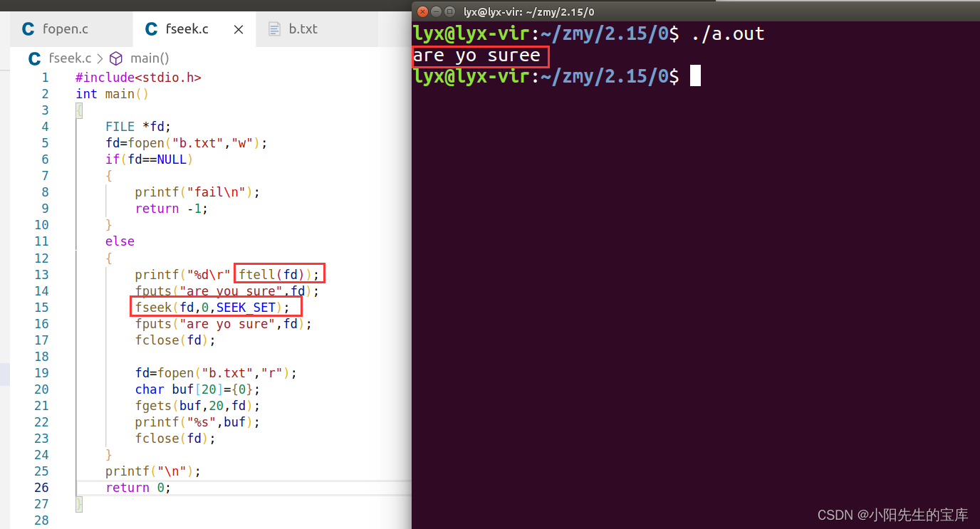980x529 pixels.
Task: Click the fputs("are you sure",fd) line
Action: pyautogui.click(x=227, y=290)
